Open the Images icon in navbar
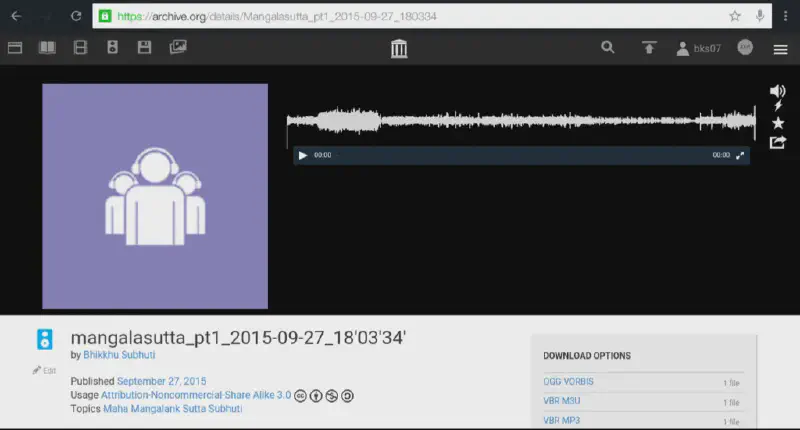This screenshot has width=800, height=430. click(178, 47)
